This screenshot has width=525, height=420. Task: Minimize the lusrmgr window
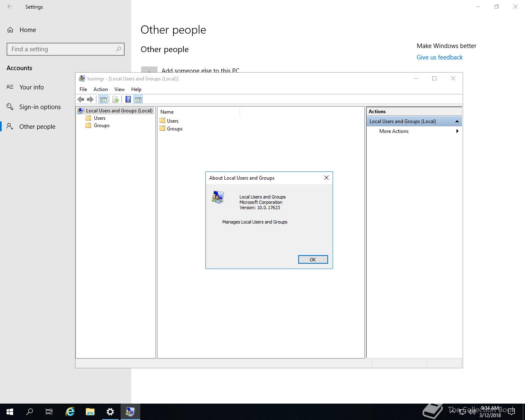click(415, 78)
